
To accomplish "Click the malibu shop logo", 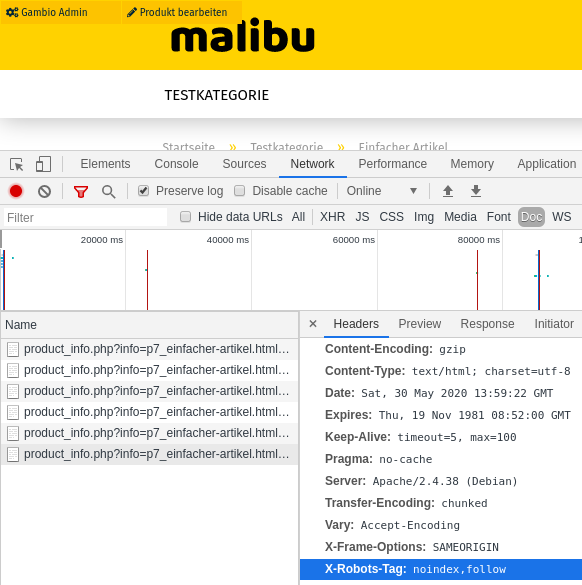I will click(x=243, y=35).
